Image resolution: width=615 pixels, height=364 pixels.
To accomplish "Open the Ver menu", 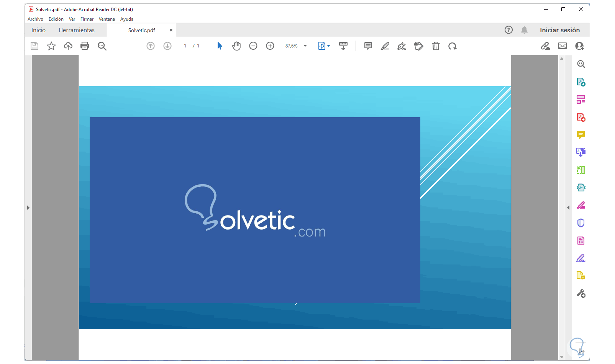I will coord(72,19).
